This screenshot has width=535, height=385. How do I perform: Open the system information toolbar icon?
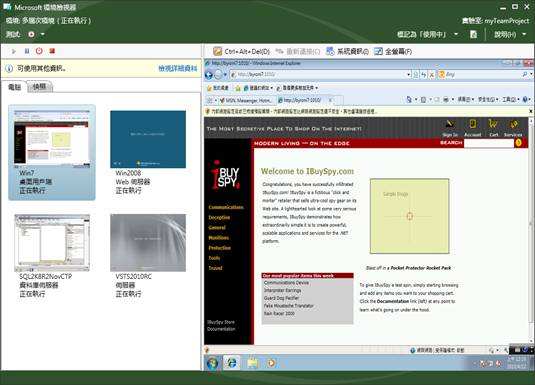[347, 52]
